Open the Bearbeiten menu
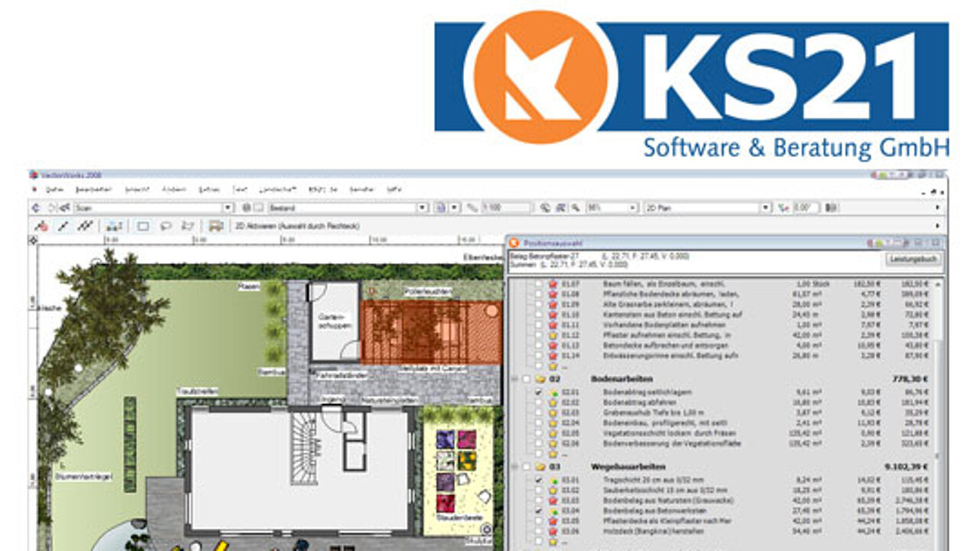The width and height of the screenshot is (980, 551). click(x=94, y=189)
